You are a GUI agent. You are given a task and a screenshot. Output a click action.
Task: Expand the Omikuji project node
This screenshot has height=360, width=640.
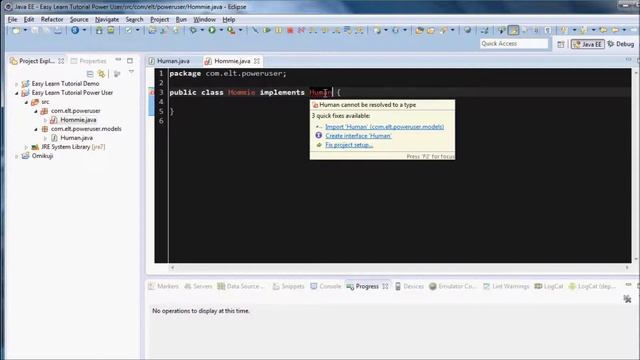click(x=17, y=156)
